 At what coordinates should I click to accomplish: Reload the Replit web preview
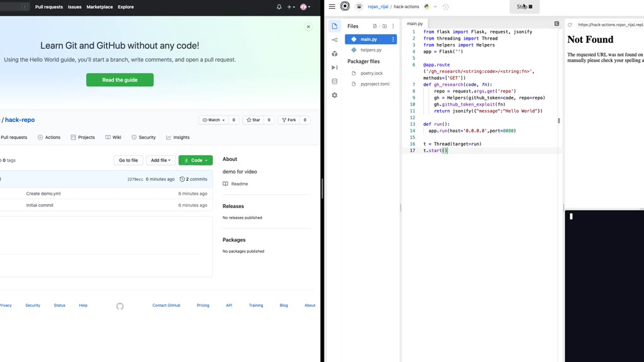point(570,25)
